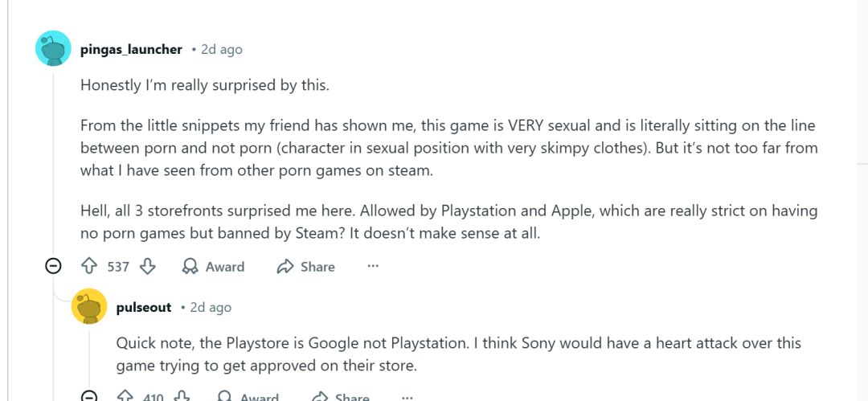868x401 pixels.
Task: Open the pulseout username profile link
Action: tap(144, 307)
